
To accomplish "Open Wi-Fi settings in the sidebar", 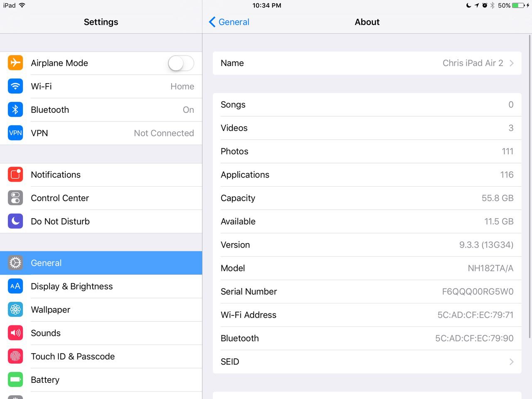I will [x=101, y=86].
